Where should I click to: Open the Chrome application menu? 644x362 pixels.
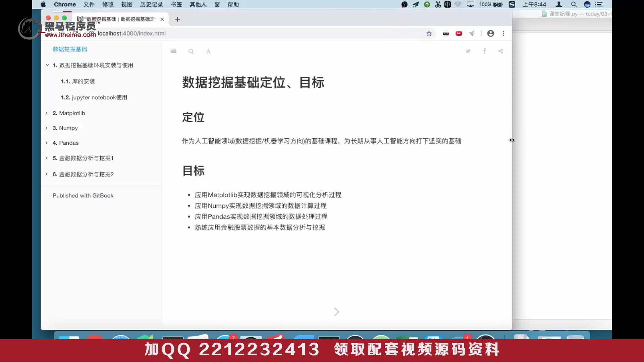[65, 4]
